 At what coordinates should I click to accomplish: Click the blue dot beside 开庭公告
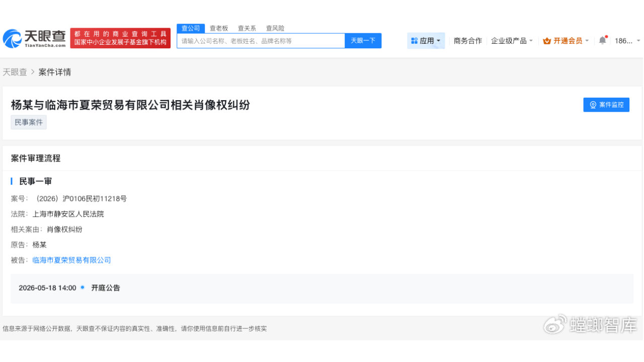pos(83,287)
